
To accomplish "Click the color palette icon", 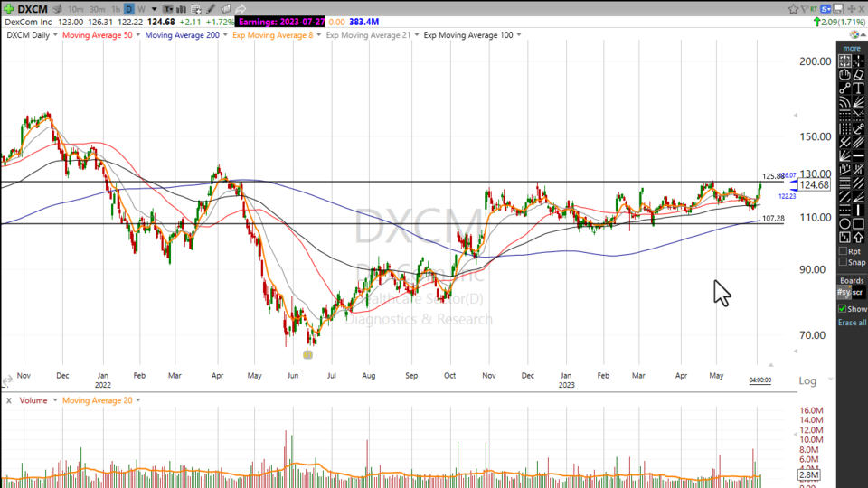I will click(854, 35).
